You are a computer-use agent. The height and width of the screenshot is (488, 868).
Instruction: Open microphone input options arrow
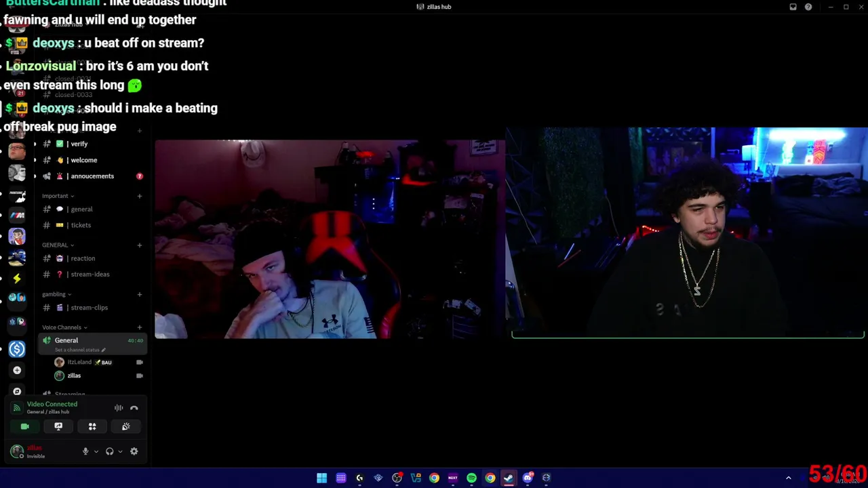(96, 451)
